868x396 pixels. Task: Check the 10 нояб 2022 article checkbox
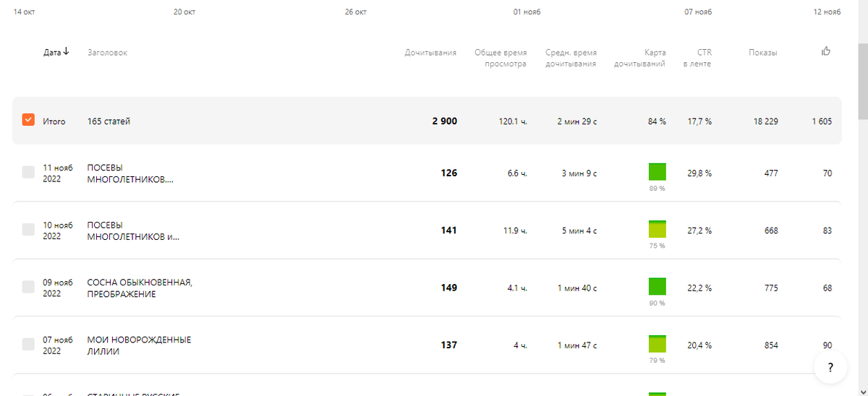point(28,229)
